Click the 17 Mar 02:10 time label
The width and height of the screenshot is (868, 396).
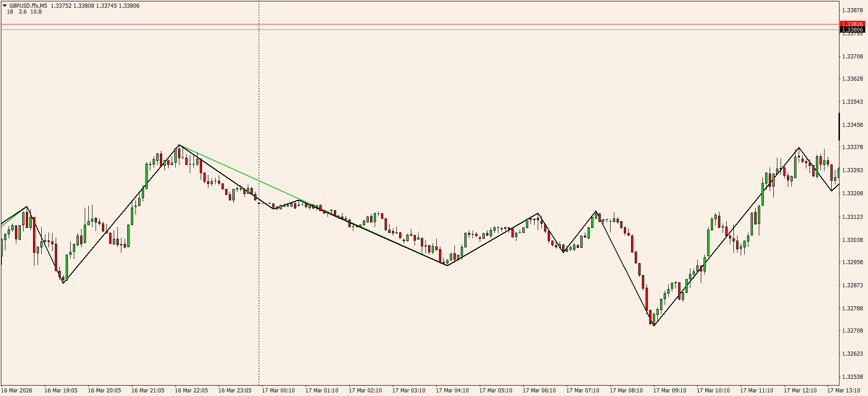(365, 391)
